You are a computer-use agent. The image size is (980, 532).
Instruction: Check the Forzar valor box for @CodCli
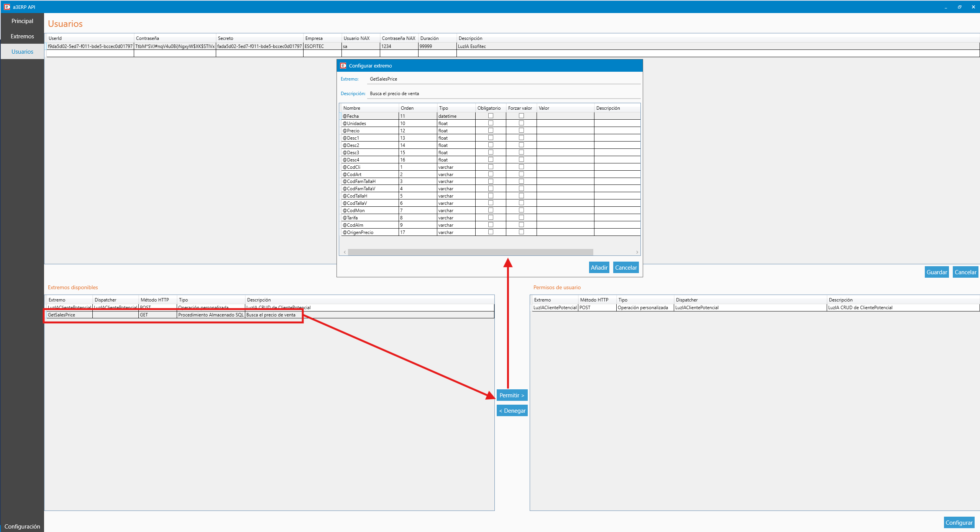tap(521, 167)
